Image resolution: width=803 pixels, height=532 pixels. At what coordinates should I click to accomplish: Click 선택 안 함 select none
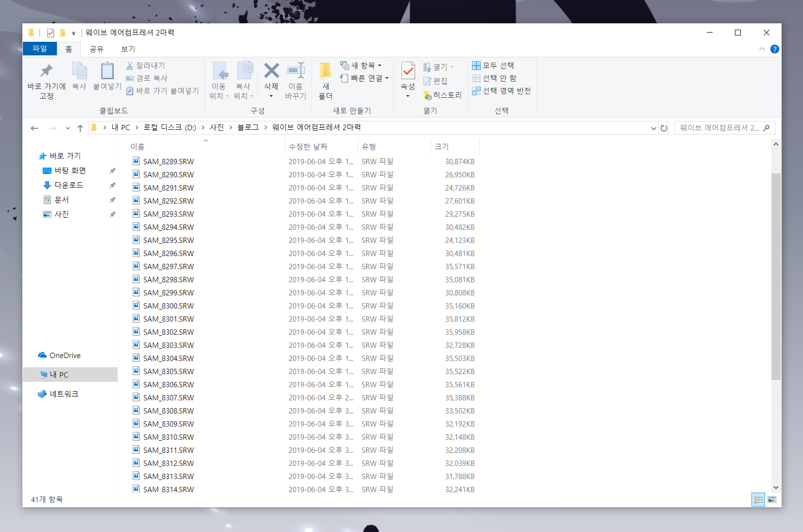pyautogui.click(x=494, y=78)
